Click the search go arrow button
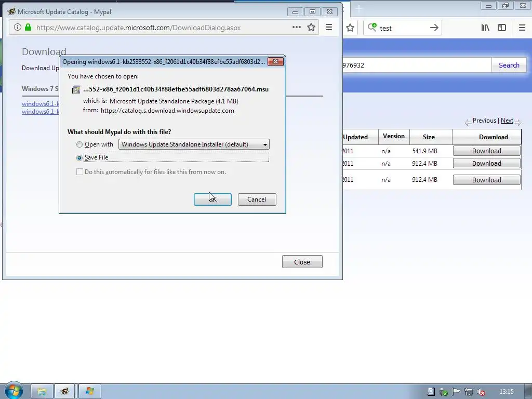 pyautogui.click(x=434, y=28)
